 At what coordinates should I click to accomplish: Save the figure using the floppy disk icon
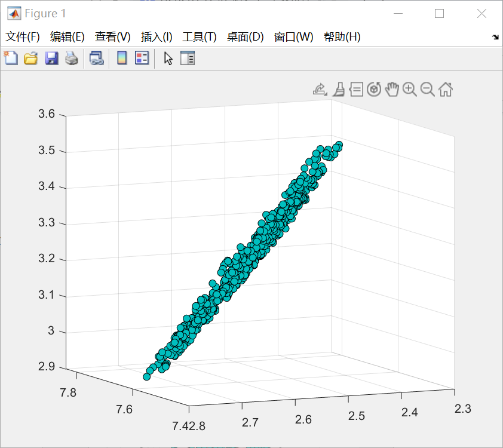pos(51,58)
